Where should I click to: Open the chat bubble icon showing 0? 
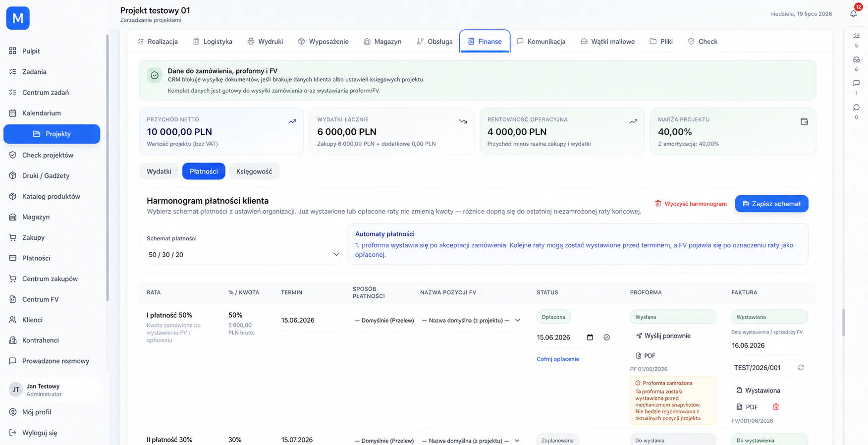[x=856, y=107]
